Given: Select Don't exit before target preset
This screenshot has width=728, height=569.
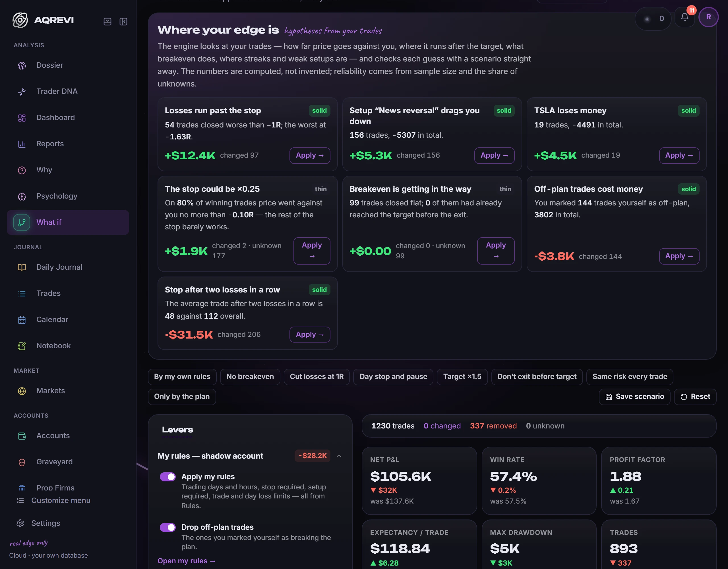Looking at the screenshot, I should [x=537, y=377].
